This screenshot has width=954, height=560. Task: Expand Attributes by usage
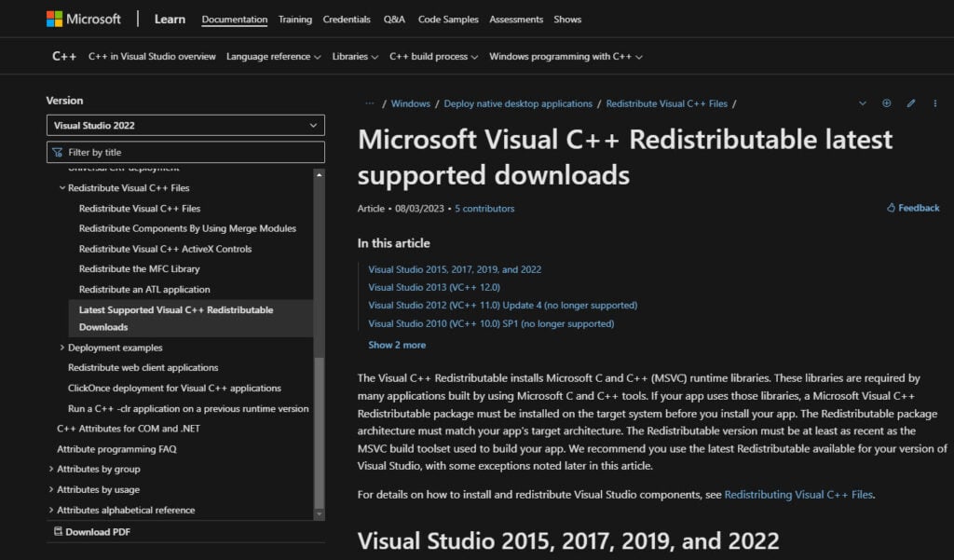pos(51,489)
